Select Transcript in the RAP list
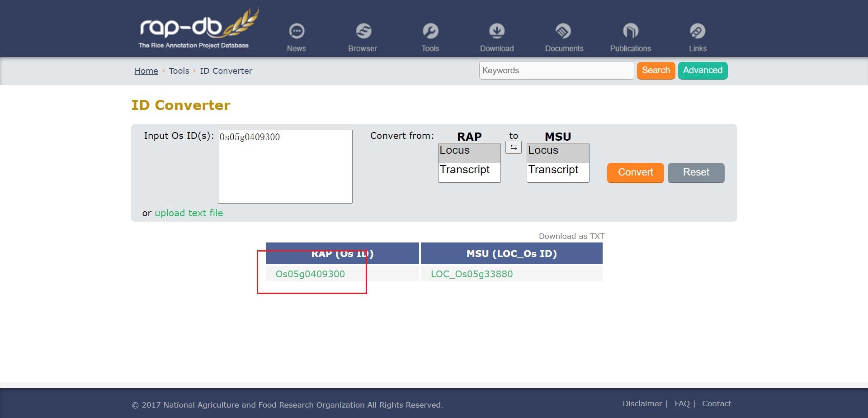This screenshot has height=418, width=868. click(x=469, y=170)
